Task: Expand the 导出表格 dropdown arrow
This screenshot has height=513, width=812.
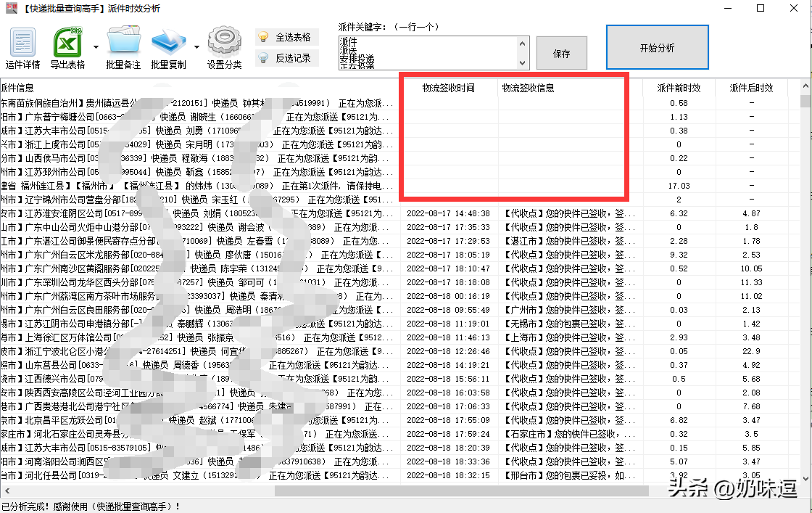Action: (96, 47)
